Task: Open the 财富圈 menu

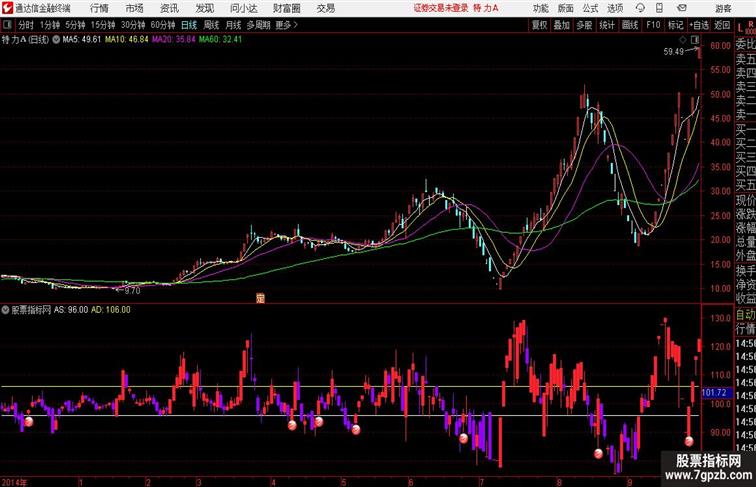Action: [x=286, y=8]
